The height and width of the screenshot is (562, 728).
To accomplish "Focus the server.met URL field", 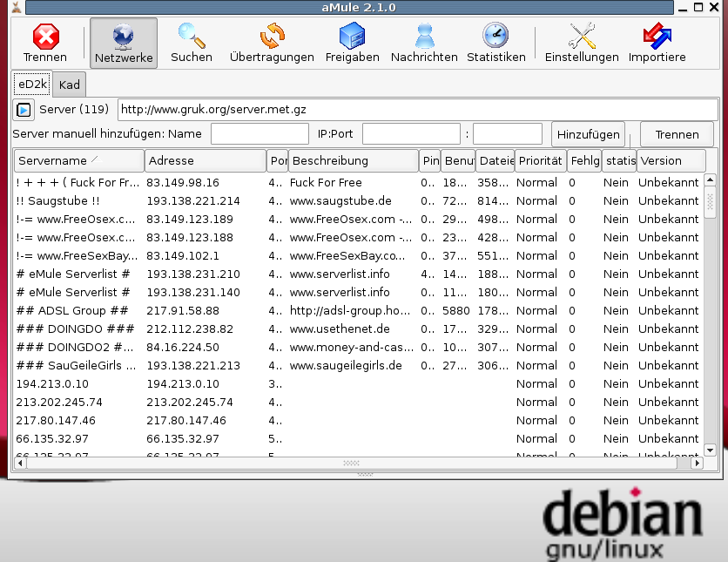I will tap(417, 110).
